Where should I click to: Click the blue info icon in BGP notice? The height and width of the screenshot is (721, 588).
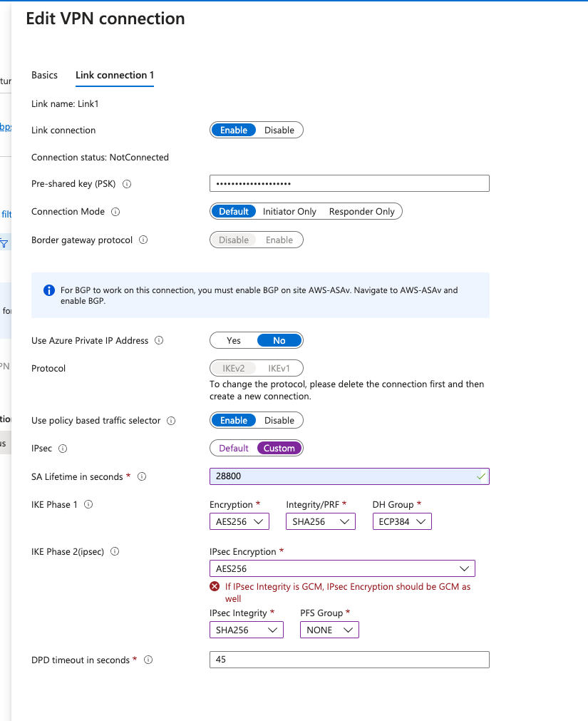point(49,290)
